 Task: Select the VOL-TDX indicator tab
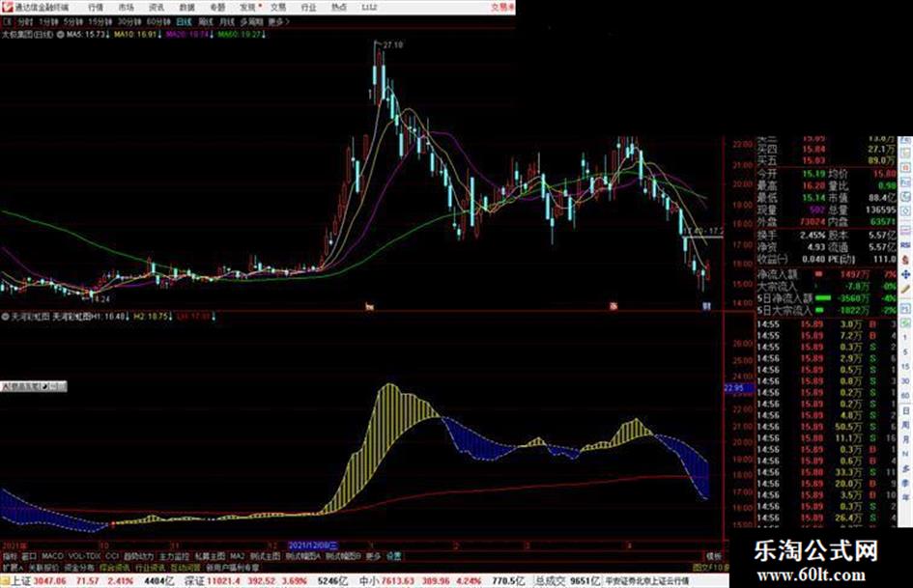point(85,556)
